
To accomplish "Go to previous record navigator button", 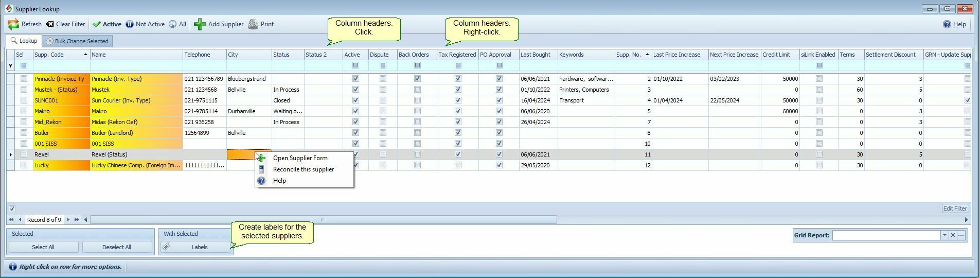I will [20, 220].
